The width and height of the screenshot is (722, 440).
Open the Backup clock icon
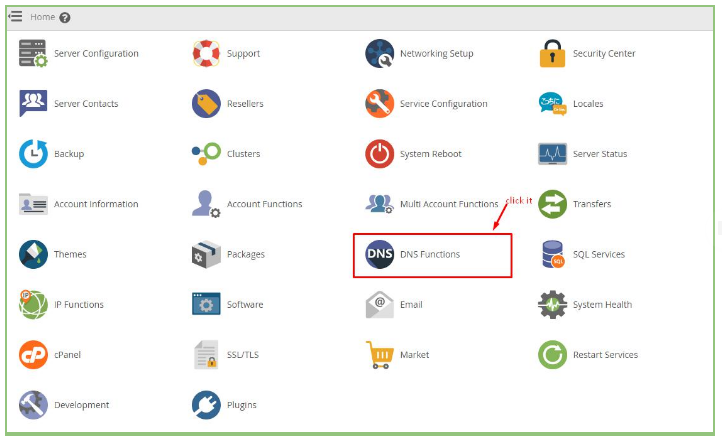[33, 154]
